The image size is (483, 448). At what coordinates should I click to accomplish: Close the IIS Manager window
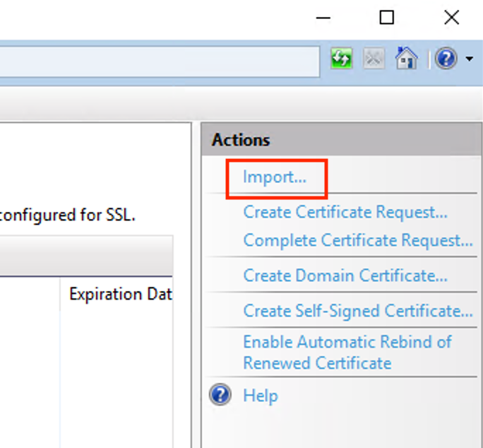tap(452, 17)
